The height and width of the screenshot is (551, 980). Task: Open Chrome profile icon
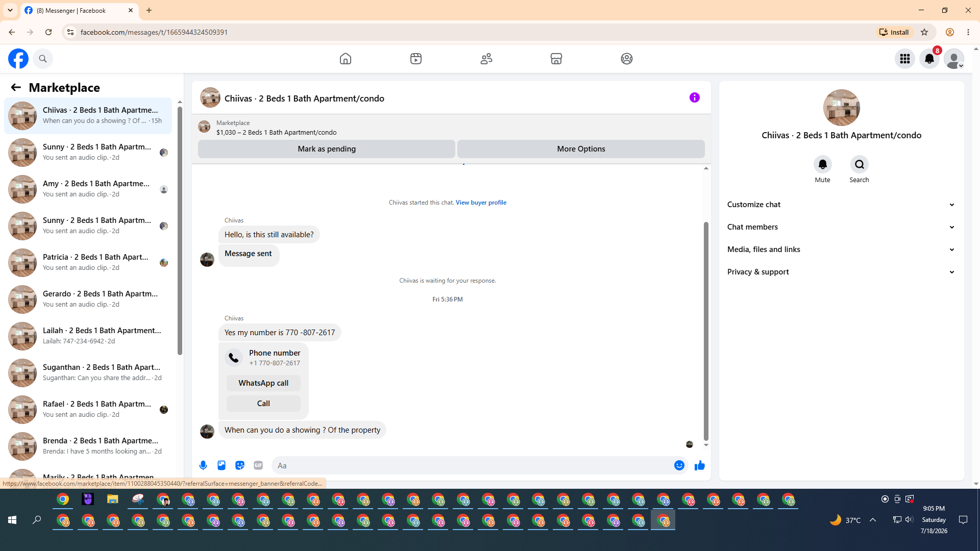(x=950, y=32)
